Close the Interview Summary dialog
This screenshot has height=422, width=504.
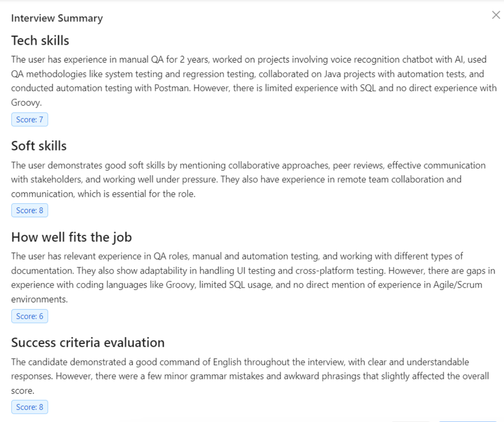tap(496, 15)
